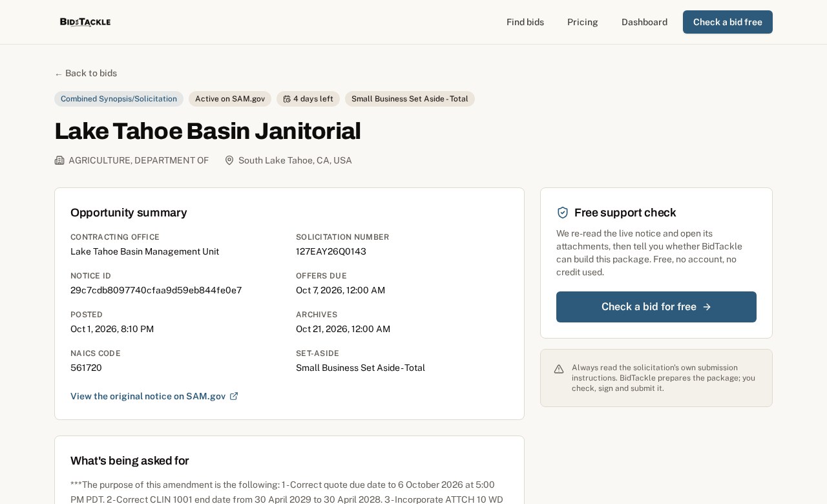
Task: Click the external link icon after SAM.gov notice link
Action: pyautogui.click(x=234, y=396)
